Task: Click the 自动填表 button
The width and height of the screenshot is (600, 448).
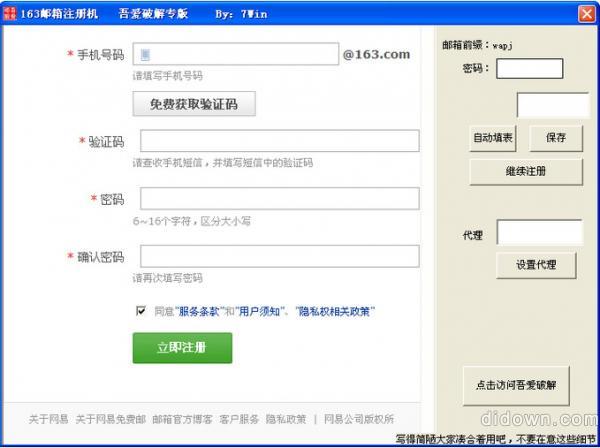Action: pos(493,138)
